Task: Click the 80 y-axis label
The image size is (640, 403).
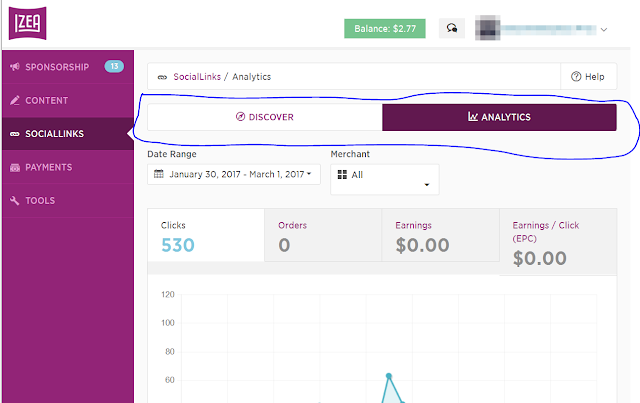Action: pyautogui.click(x=170, y=352)
